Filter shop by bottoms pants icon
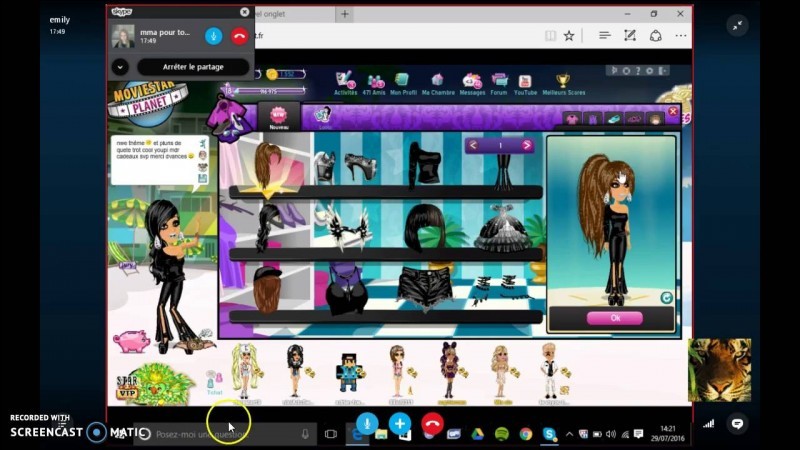This screenshot has height=450, width=800. [x=593, y=119]
